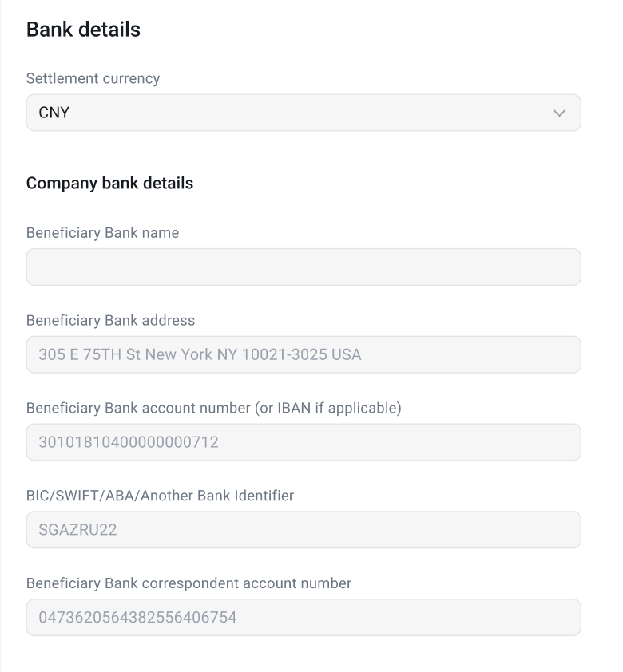The height and width of the screenshot is (672, 623).
Task: Click the BIC/SWIFT/ABA/Another Bank Identifier label
Action: (x=160, y=496)
